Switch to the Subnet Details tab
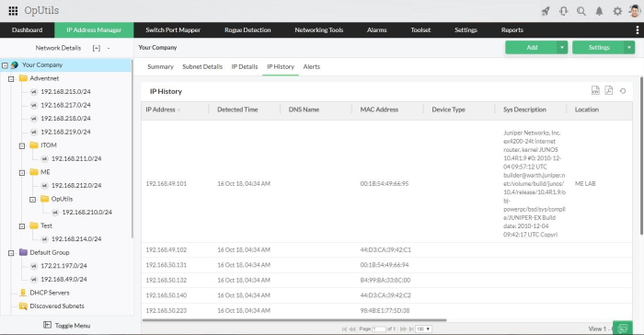Viewport: 644px width, 335px height. point(202,66)
